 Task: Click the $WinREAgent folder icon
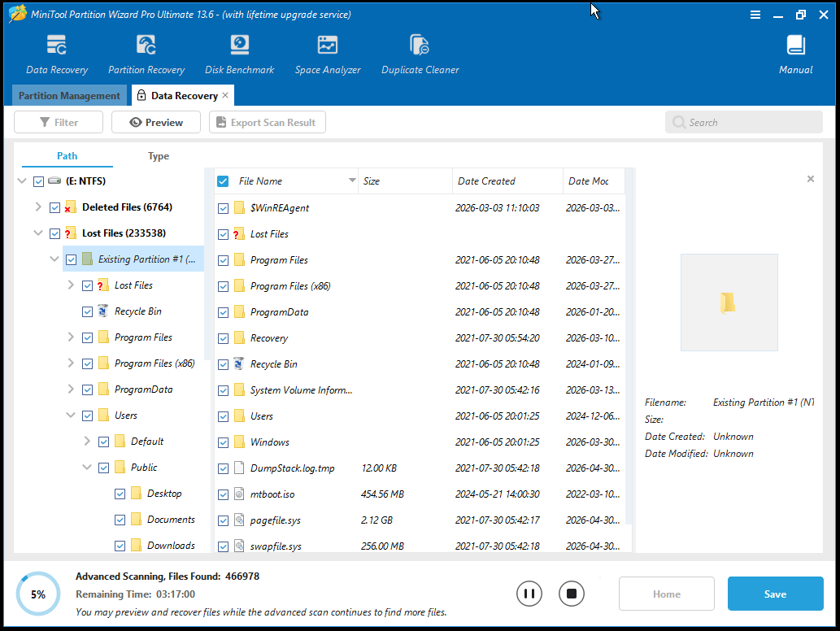(239, 208)
